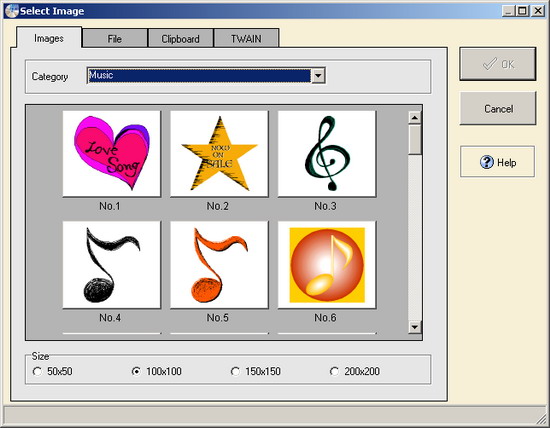Choose the red sphere music note image
The width and height of the screenshot is (550, 428).
(327, 265)
